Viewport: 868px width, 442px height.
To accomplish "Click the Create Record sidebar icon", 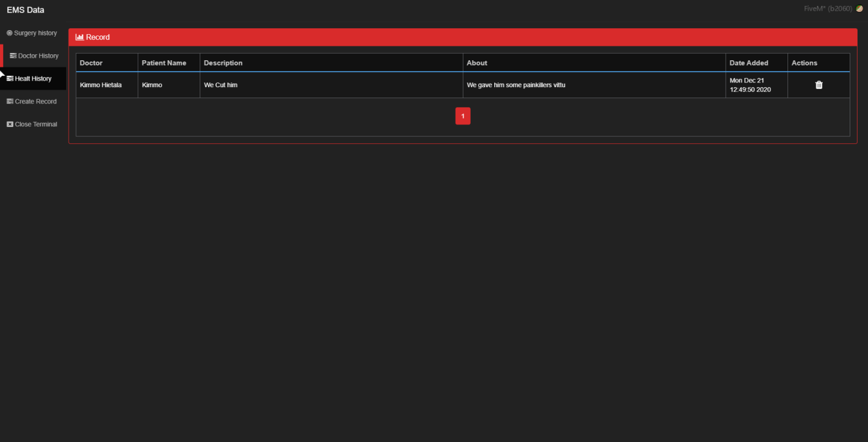I will click(x=10, y=101).
